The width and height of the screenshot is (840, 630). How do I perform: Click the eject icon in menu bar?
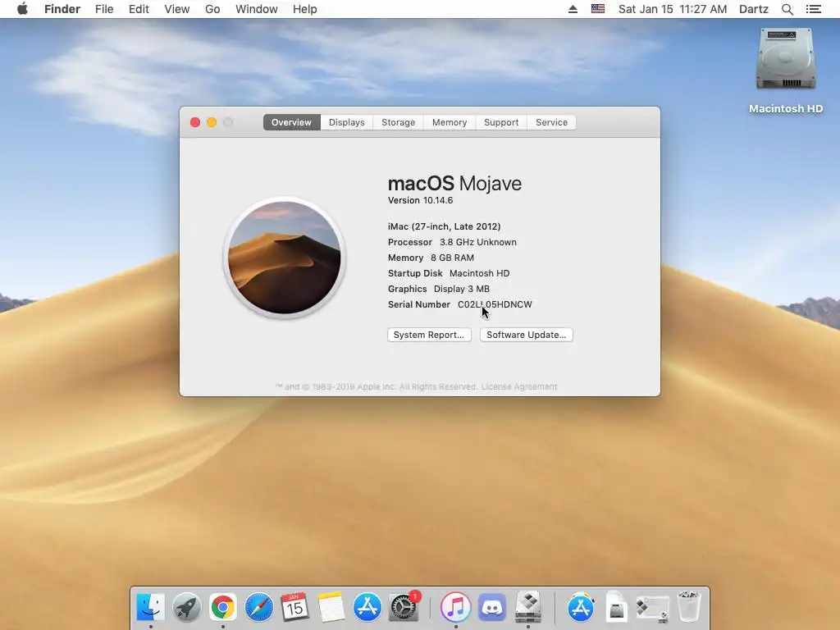(573, 9)
